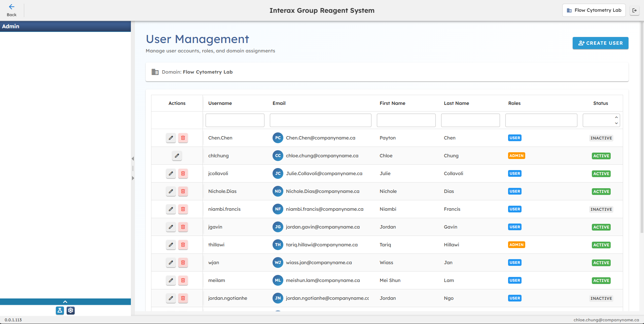Screen dimensions: 644x324
Task: Click the CREATE USER button
Action: (600, 43)
